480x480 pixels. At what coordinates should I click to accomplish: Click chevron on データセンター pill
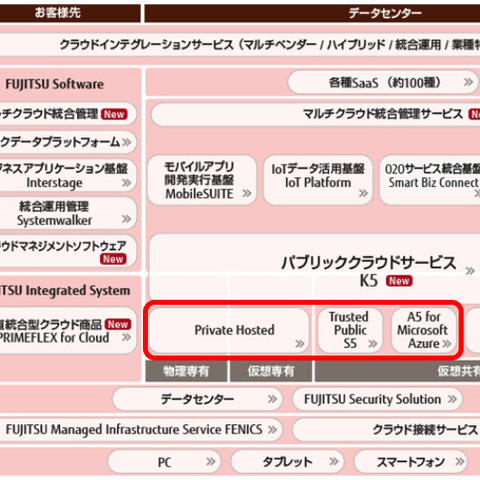pyautogui.click(x=272, y=399)
